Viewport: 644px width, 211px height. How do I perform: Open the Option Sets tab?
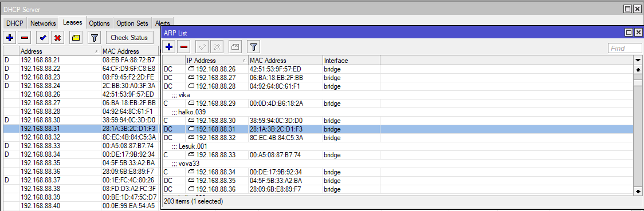coord(132,23)
